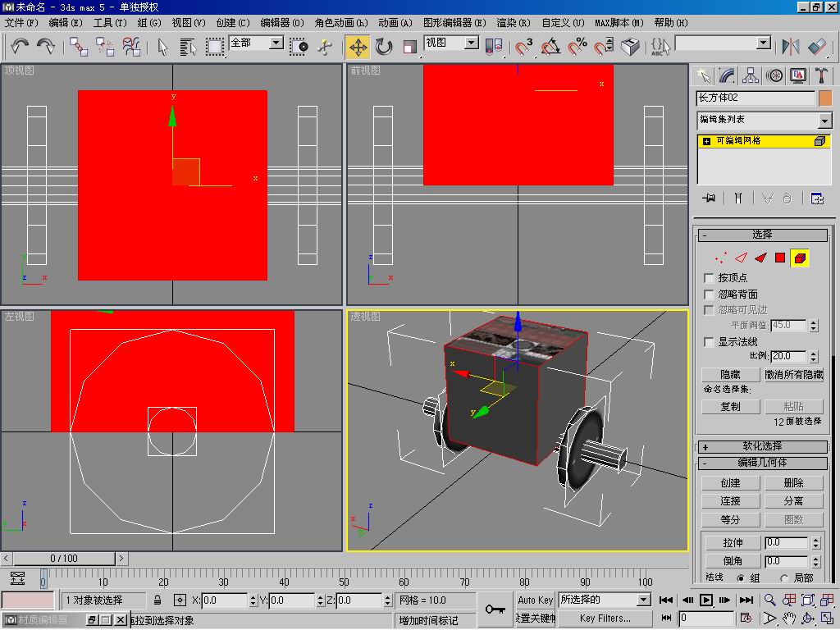Open the 编辑集列表 modifier dropdown
Screen dimensions: 840x630
pos(824,121)
